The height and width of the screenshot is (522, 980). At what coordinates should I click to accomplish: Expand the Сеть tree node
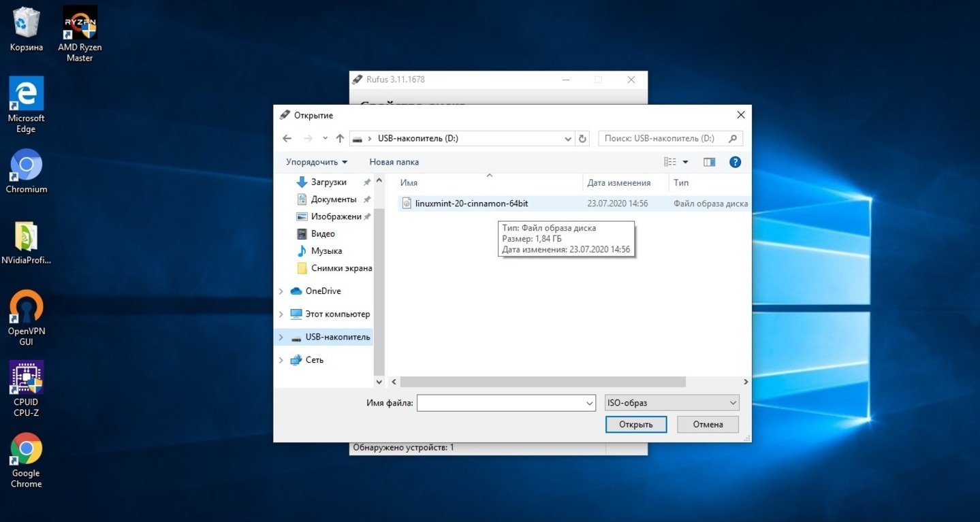pyautogui.click(x=281, y=360)
